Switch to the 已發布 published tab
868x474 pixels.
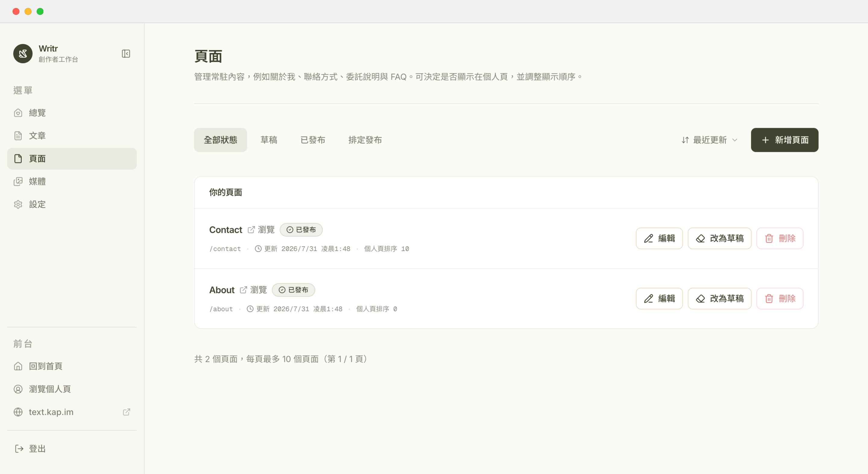(313, 140)
